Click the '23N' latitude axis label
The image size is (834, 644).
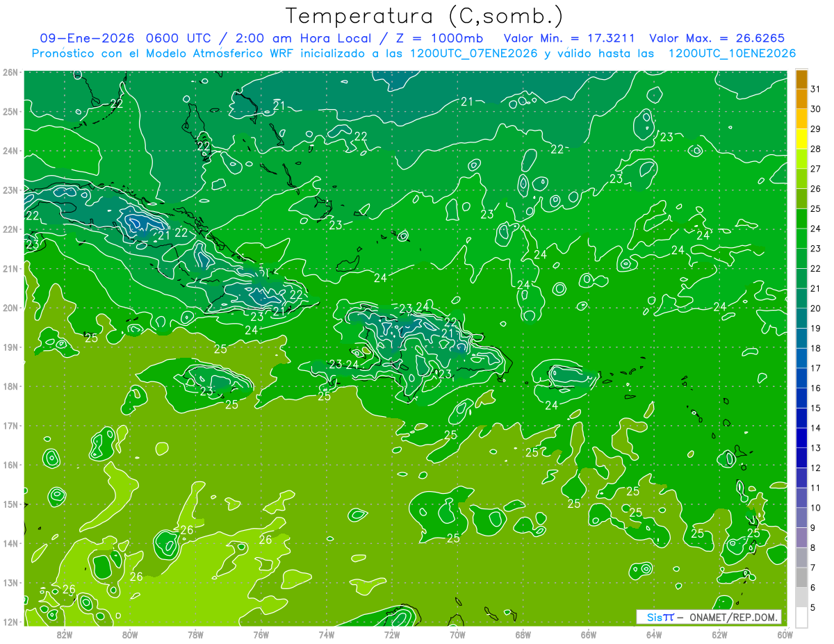[10, 190]
